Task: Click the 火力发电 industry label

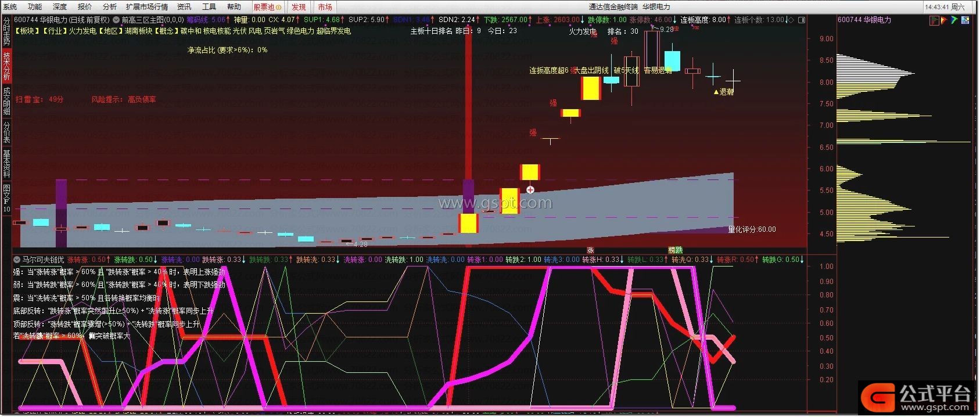Action: tap(82, 31)
